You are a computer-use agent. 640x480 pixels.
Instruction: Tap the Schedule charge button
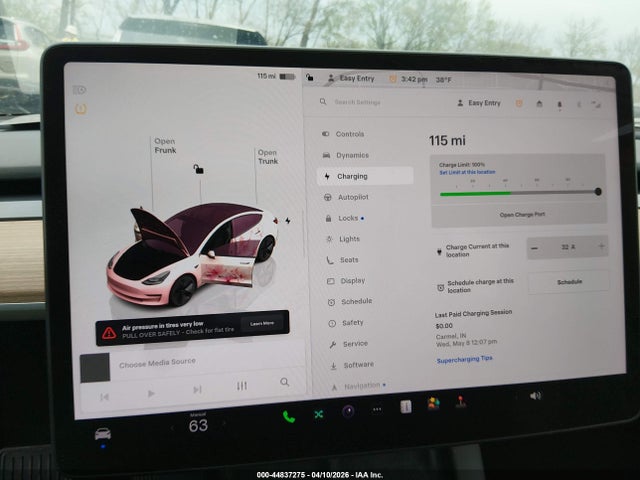coord(569,282)
